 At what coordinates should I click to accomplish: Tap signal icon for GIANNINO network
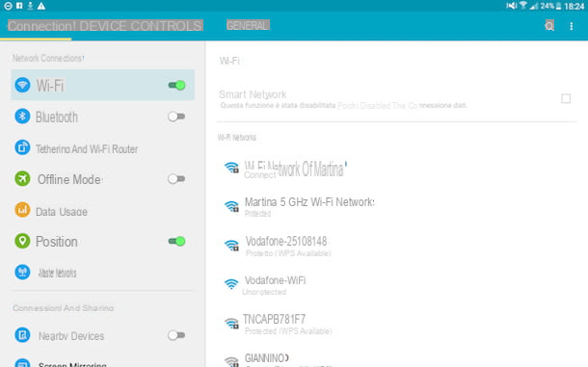pos(231,361)
